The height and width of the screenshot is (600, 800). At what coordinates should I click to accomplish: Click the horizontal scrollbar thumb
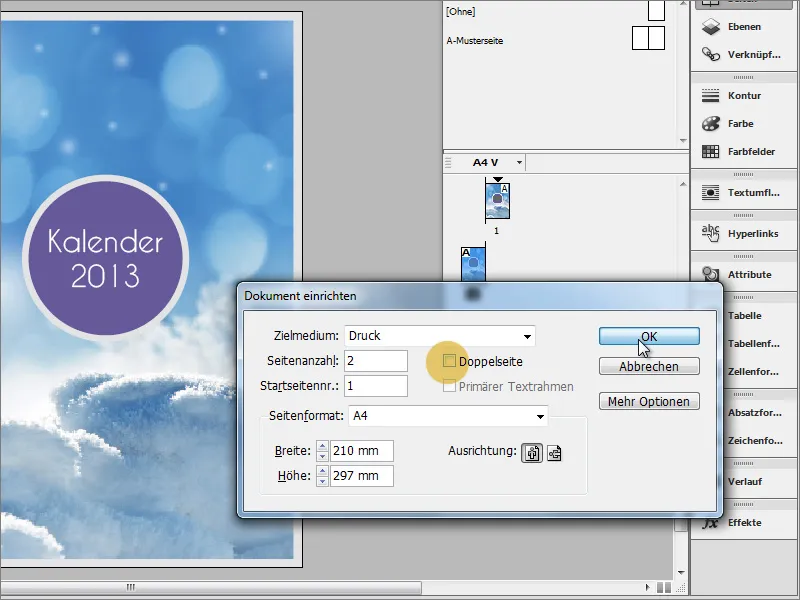pos(211,587)
